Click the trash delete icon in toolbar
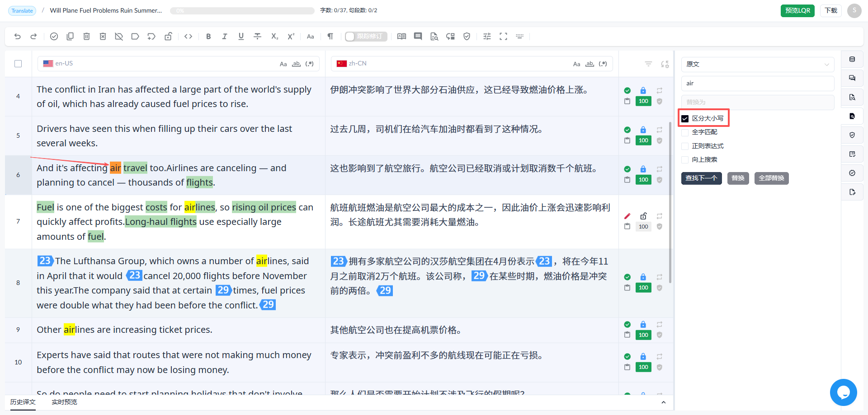The image size is (868, 415). (x=86, y=37)
